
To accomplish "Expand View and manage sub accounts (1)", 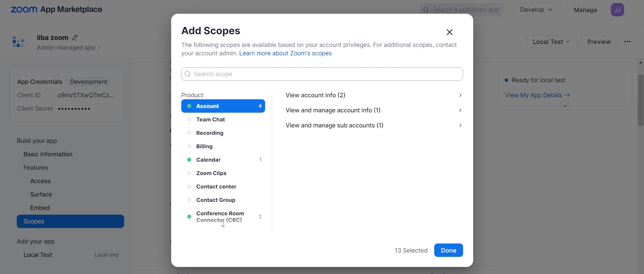I will pos(374,125).
